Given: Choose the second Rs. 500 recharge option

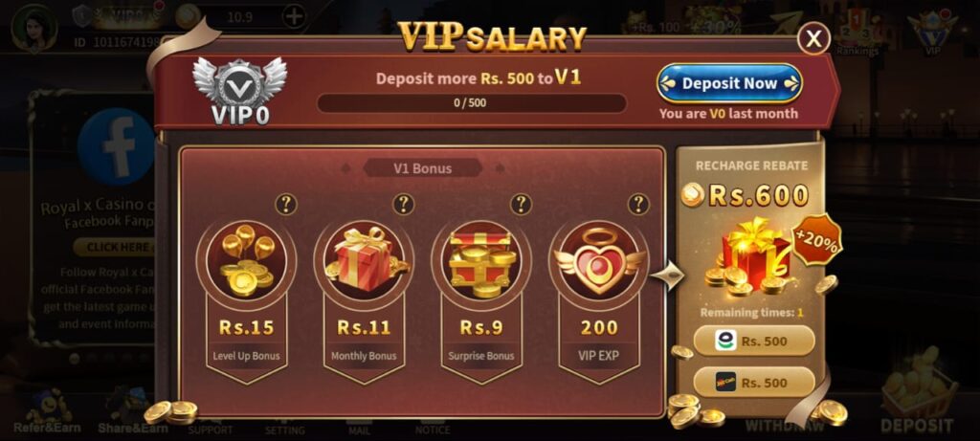Looking at the screenshot, I should point(754,383).
